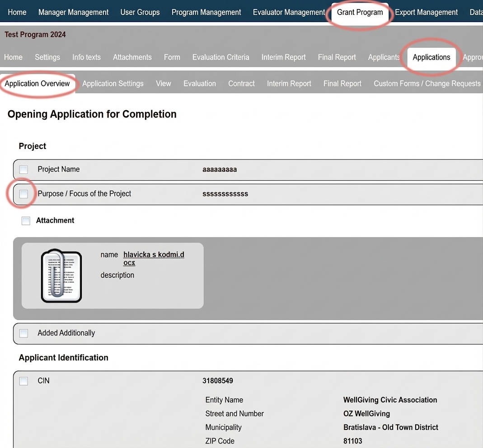Image resolution: width=483 pixels, height=448 pixels.
Task: Open the Evaluation Criteria tab
Action: click(220, 57)
